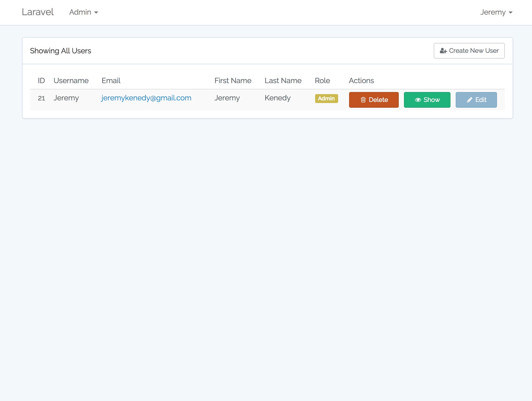Toggle the Admin role badge for Jeremy
Viewport: 532px width, 401px height.
point(326,98)
